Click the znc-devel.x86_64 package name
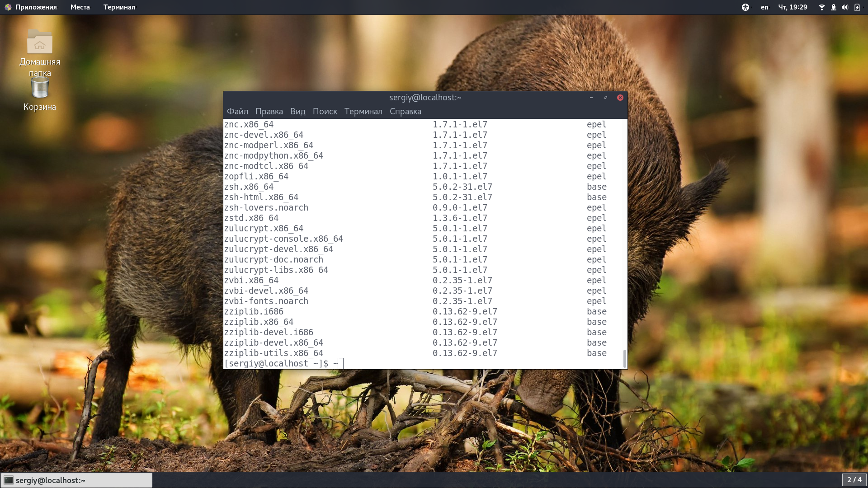Image resolution: width=868 pixels, height=488 pixels. pyautogui.click(x=264, y=135)
